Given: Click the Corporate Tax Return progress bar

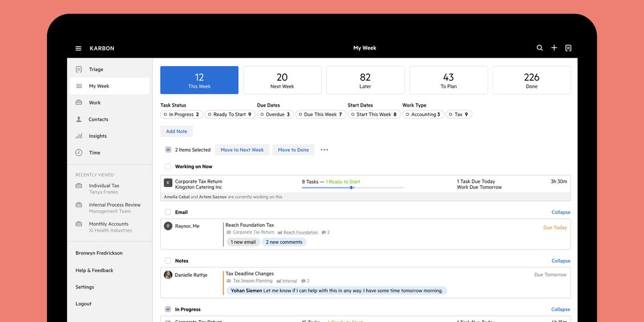Looking at the screenshot, I should coord(352,188).
